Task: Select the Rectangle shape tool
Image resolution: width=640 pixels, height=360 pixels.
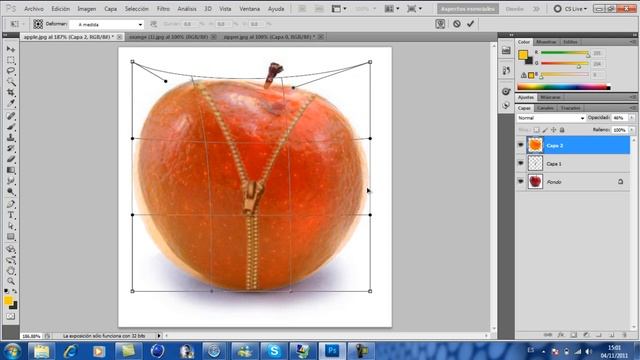Action: [11, 237]
